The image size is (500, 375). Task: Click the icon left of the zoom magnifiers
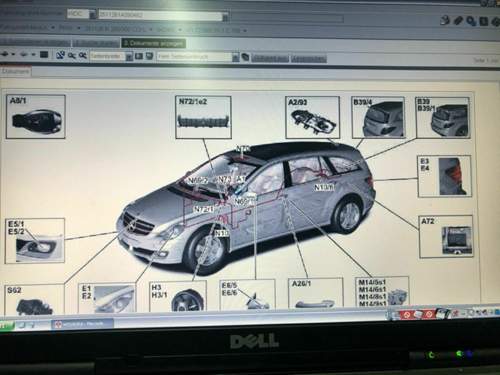(60, 55)
